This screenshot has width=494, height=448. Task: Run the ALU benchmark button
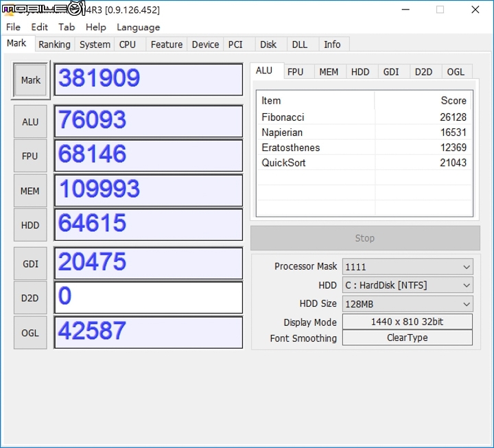click(30, 121)
